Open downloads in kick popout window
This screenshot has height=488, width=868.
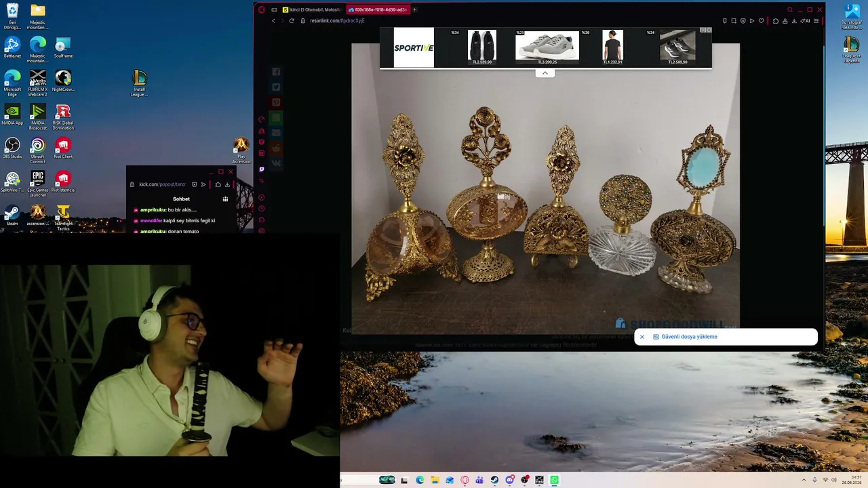[227, 184]
